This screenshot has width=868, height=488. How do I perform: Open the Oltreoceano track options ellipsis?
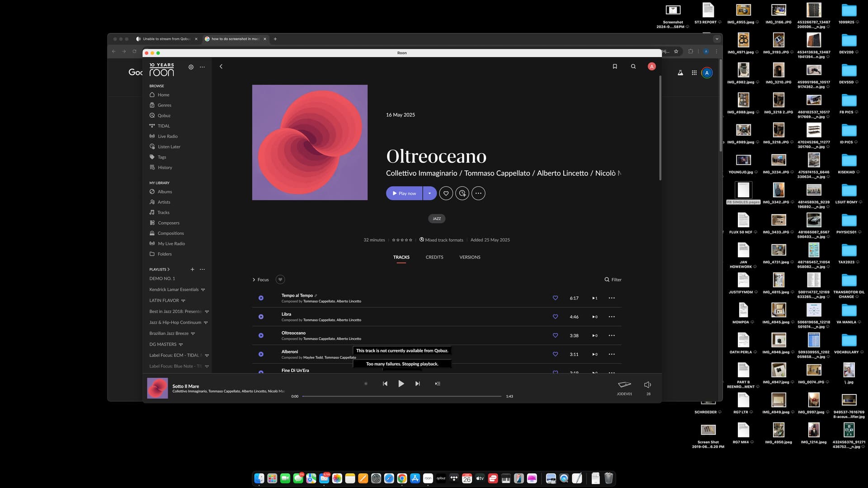coord(612,336)
